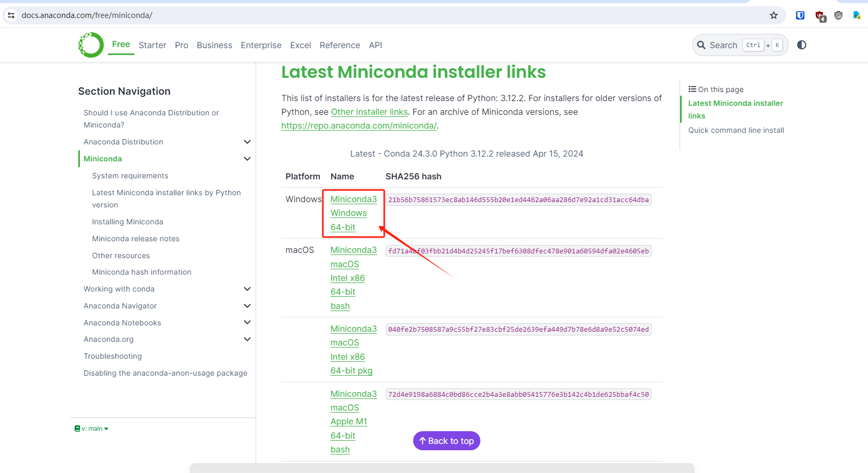Expand the Anaconda.org chevron
Viewport: 868px width, 473px height.
click(x=247, y=339)
